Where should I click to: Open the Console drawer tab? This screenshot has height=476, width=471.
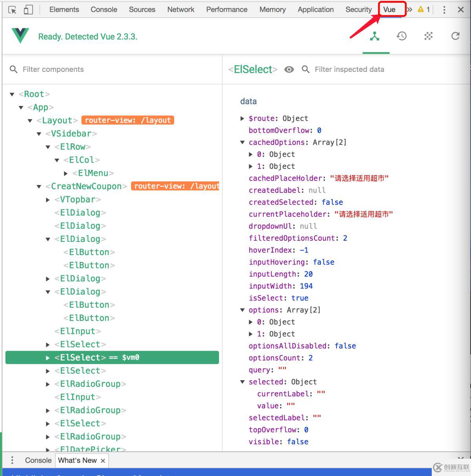pyautogui.click(x=38, y=460)
